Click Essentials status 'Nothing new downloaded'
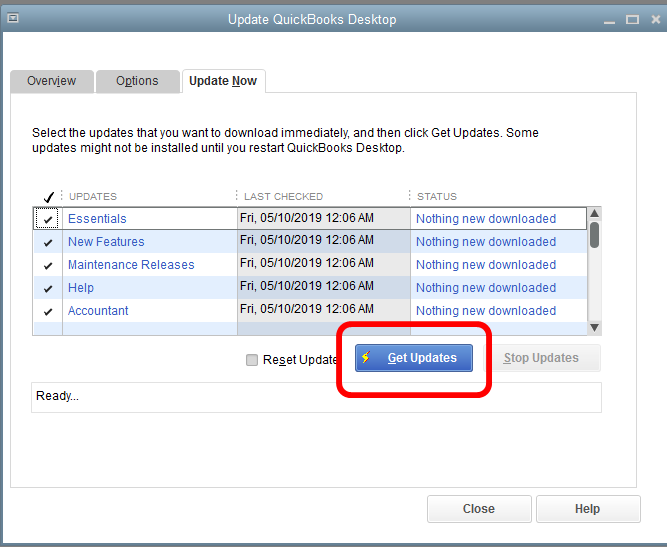 486,219
